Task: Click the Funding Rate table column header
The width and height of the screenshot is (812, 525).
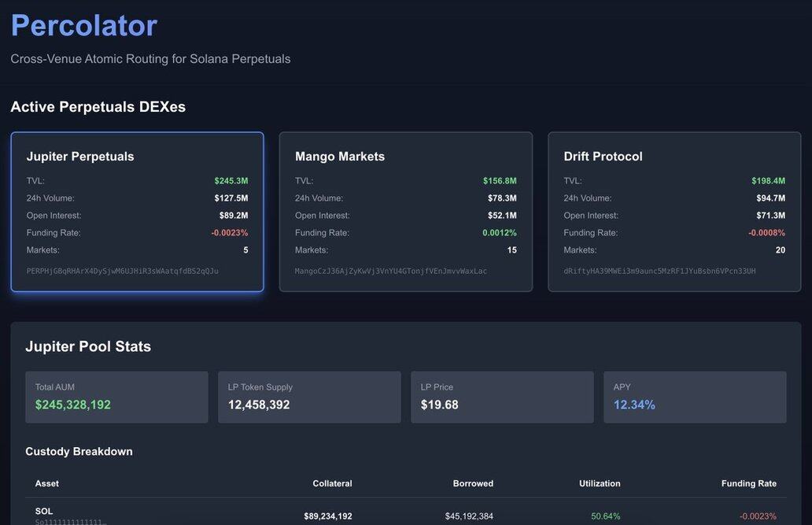Action: pyautogui.click(x=748, y=483)
